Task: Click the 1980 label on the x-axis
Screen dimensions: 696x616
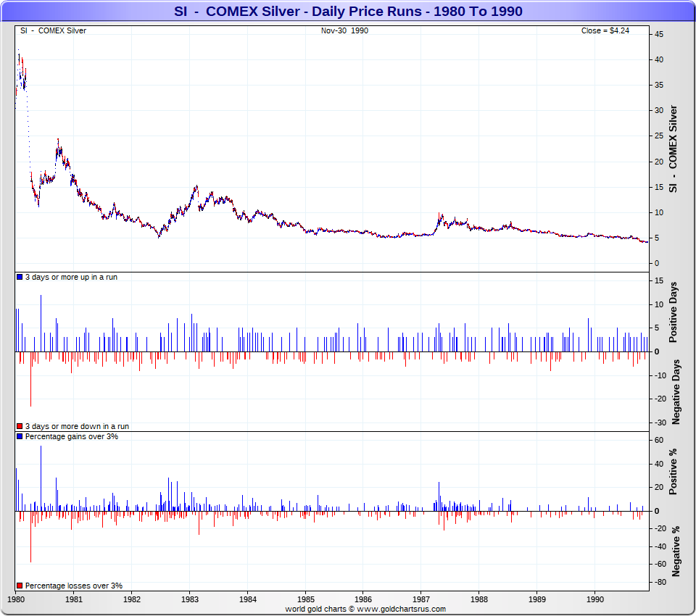Action: (16, 600)
